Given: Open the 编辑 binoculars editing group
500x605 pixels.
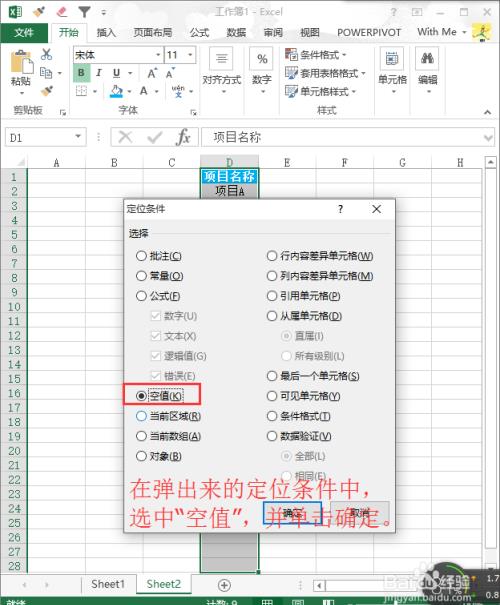Looking at the screenshot, I should coord(427,71).
